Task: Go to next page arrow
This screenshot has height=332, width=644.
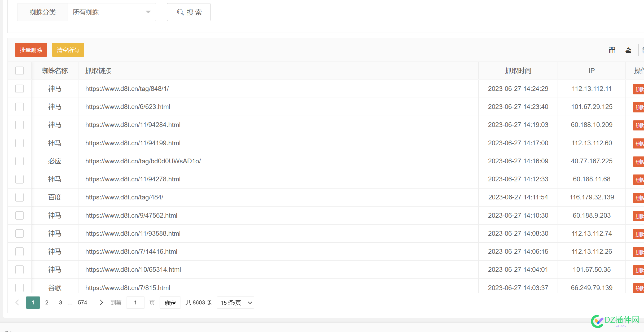Action: click(x=101, y=303)
